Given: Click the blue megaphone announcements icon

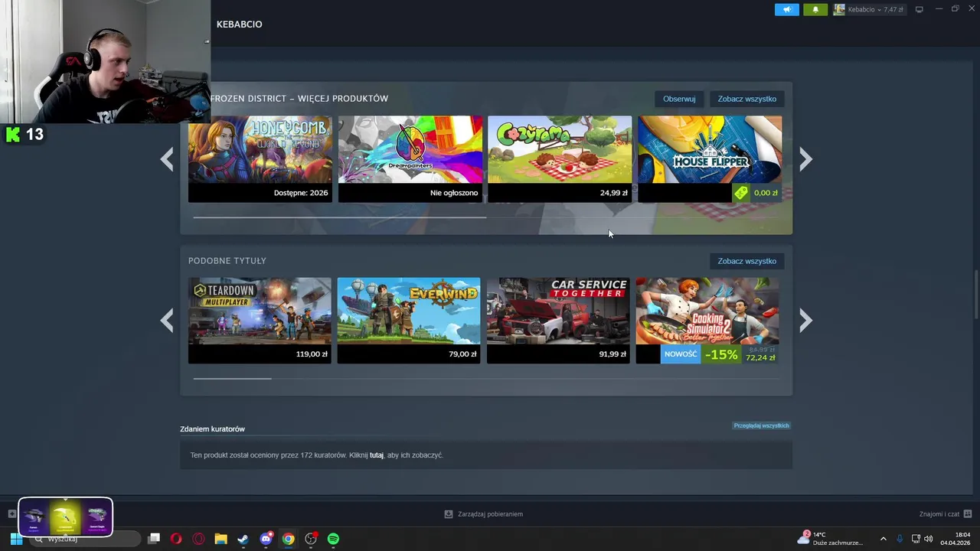Looking at the screenshot, I should 786,9.
